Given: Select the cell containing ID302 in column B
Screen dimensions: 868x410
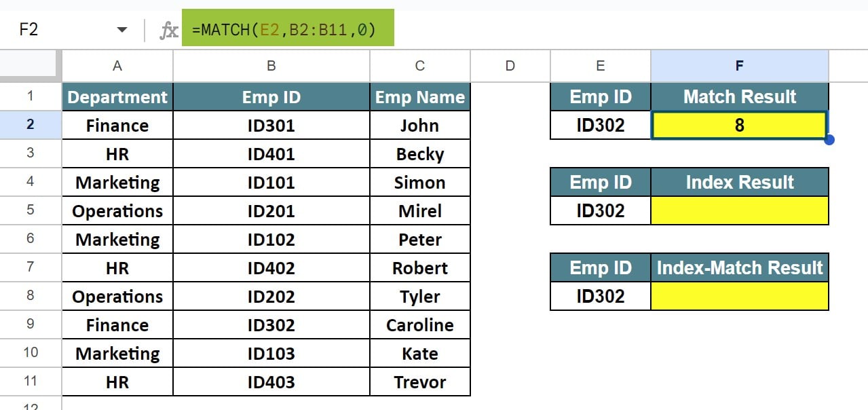Looking at the screenshot, I should tap(271, 324).
